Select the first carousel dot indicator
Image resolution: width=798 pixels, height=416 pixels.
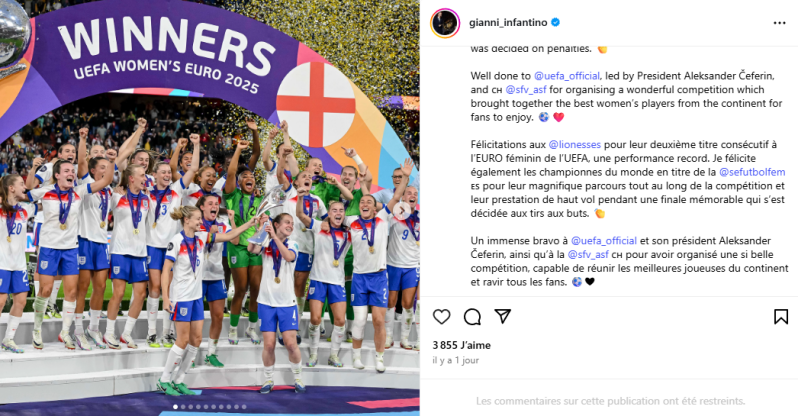[176, 407]
